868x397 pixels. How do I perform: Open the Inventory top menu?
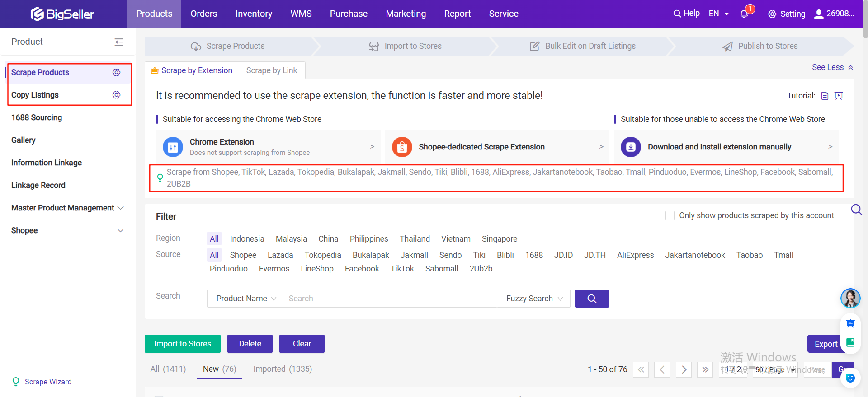click(254, 14)
